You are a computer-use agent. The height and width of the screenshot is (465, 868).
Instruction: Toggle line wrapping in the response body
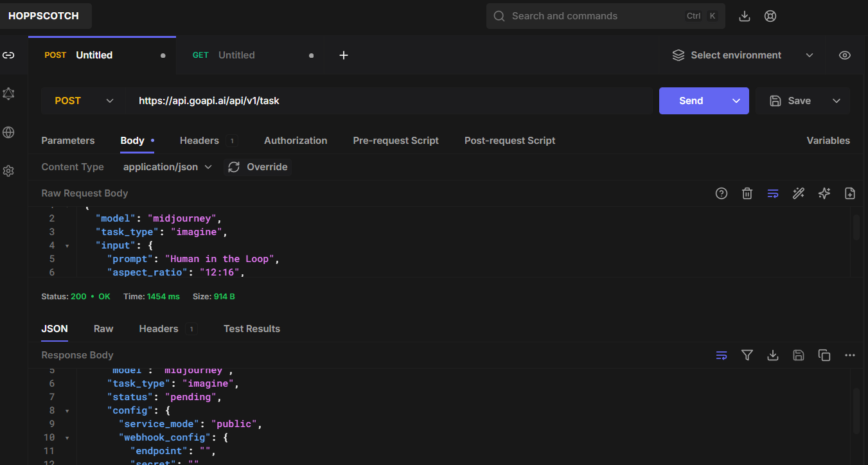point(721,355)
